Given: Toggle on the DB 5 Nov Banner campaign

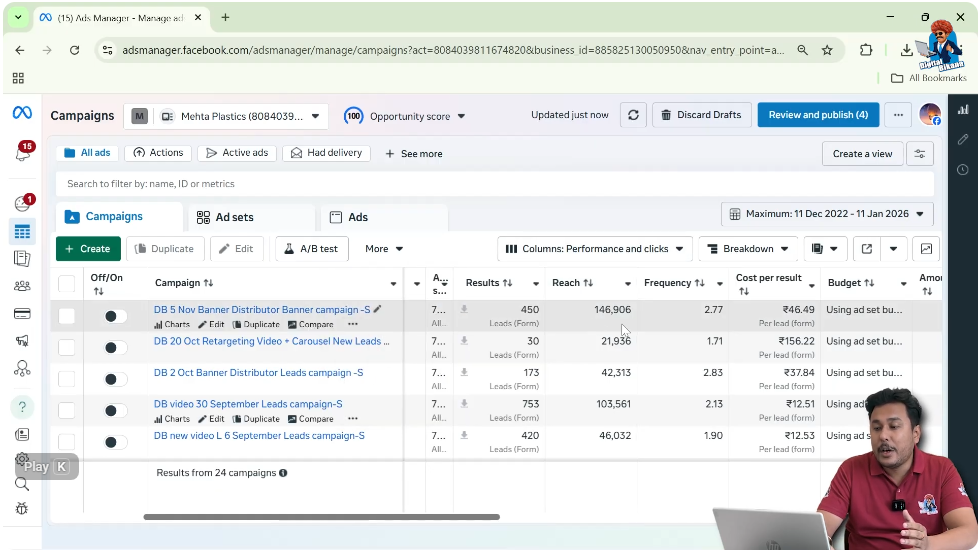Looking at the screenshot, I should [114, 316].
